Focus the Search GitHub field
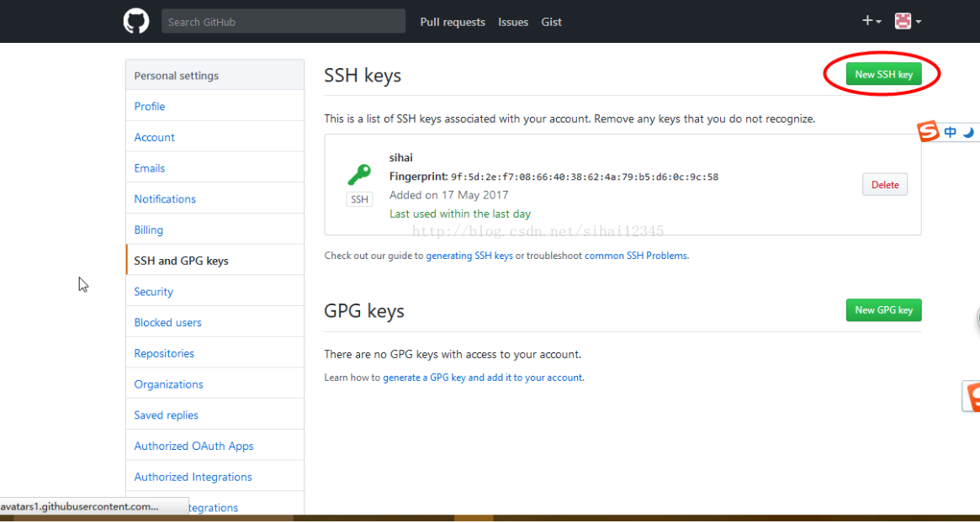 [283, 21]
